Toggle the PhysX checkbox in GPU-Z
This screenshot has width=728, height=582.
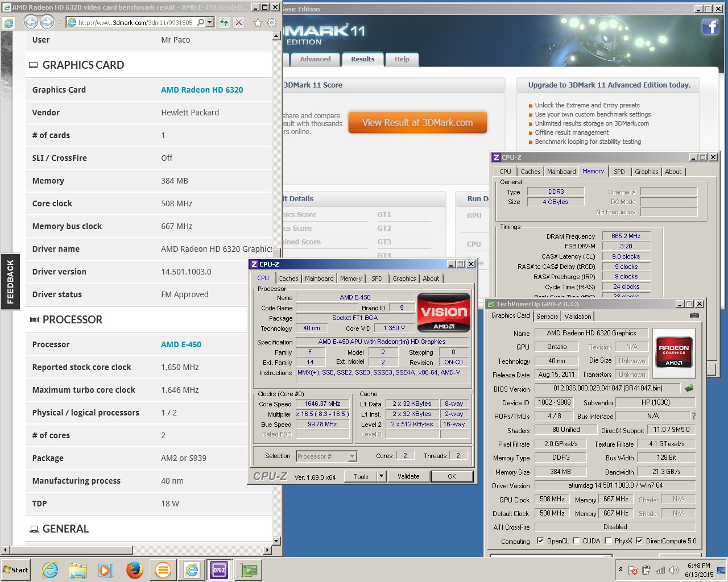point(608,541)
